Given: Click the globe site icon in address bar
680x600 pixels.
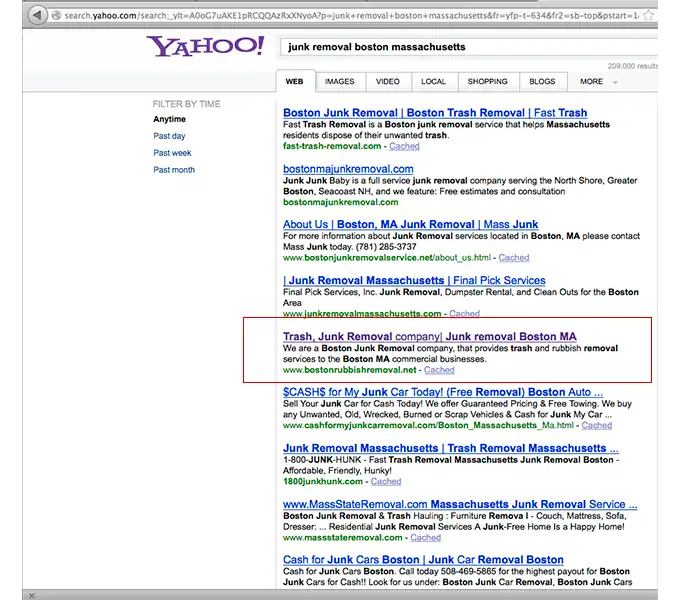Looking at the screenshot, I should 56,16.
